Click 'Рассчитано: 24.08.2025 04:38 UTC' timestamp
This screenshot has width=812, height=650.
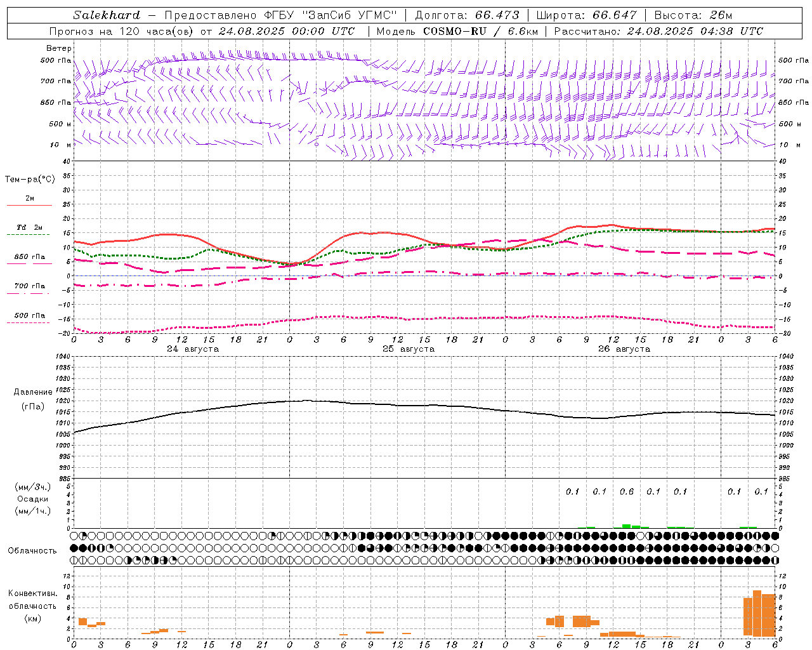(x=658, y=31)
